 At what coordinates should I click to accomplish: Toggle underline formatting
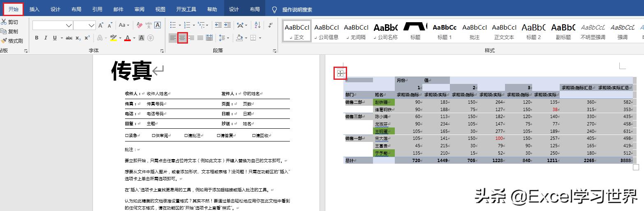(55, 38)
